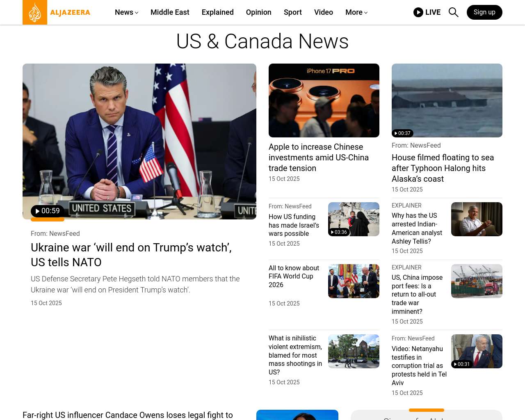Expand the News dropdown menu
This screenshot has width=525, height=420.
point(126,12)
